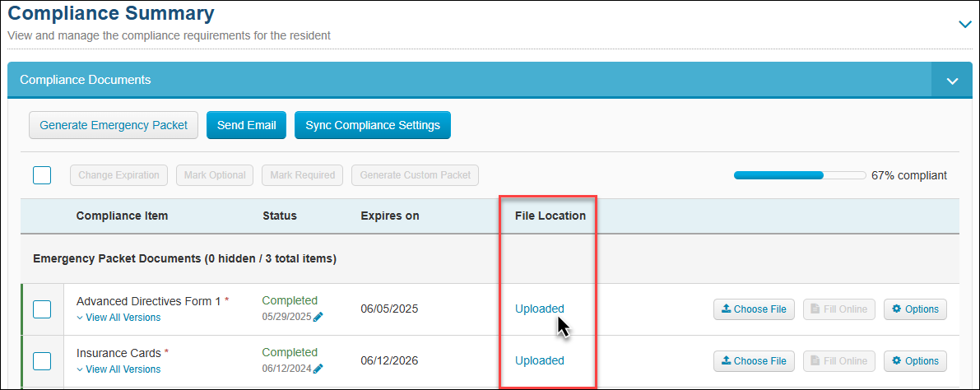Image resolution: width=980 pixels, height=390 pixels.
Task: Collapse the Compliance Summary section chevron
Action: click(965, 25)
